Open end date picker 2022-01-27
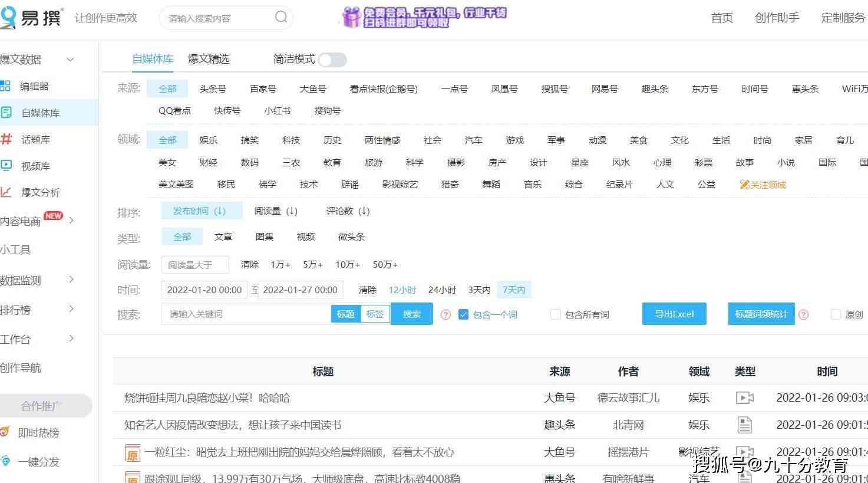 (300, 290)
